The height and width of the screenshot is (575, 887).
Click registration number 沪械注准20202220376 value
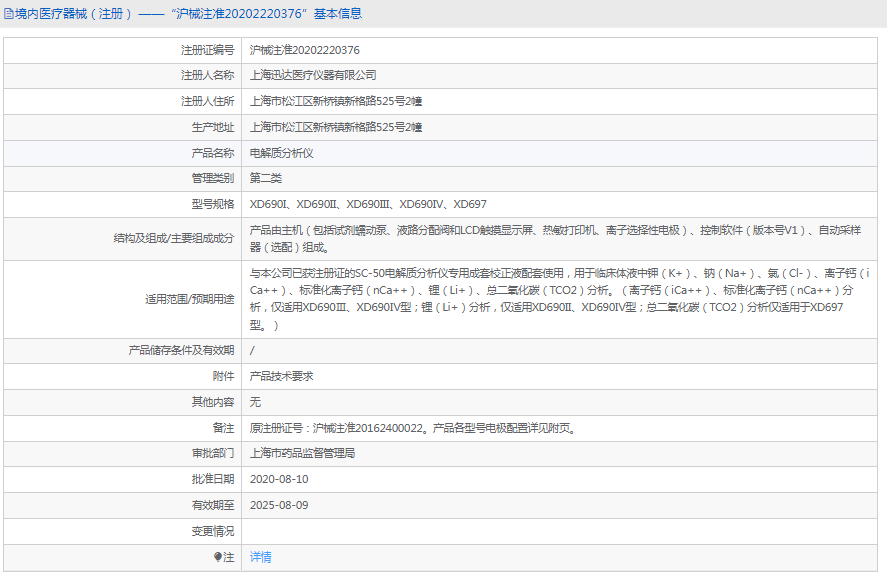pyautogui.click(x=304, y=50)
